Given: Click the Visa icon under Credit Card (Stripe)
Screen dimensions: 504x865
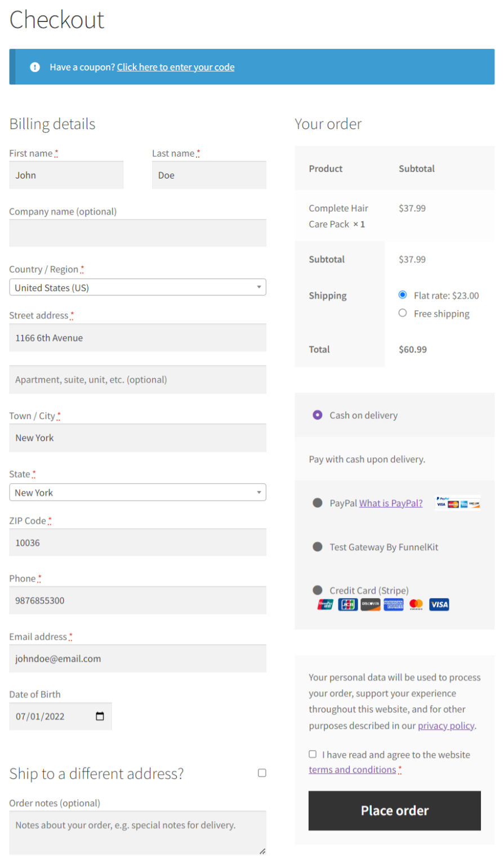Looking at the screenshot, I should tap(439, 604).
